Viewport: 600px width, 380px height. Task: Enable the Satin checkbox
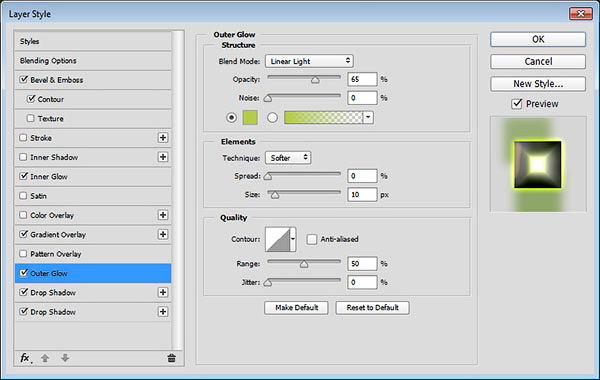[23, 196]
